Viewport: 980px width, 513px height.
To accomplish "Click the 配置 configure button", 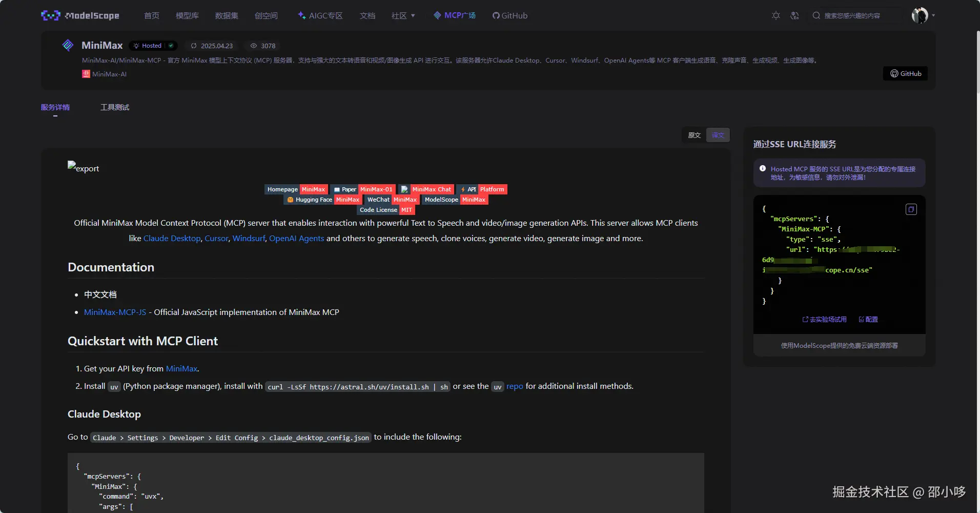I will 868,319.
